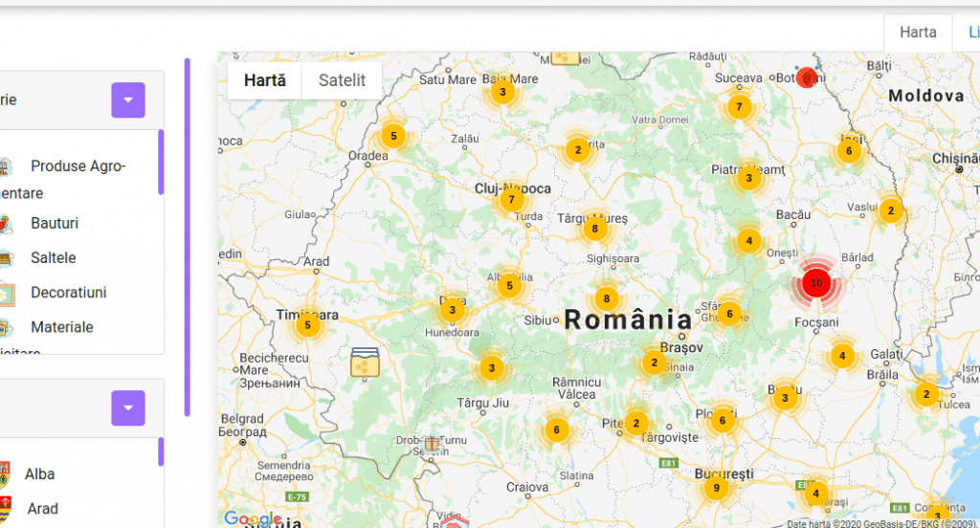Filter by Bauturi category
The image size is (980, 528).
pos(55,223)
